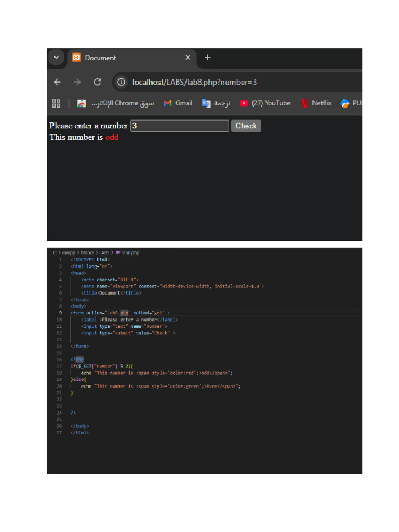Viewport: 399px width, 532px height.
Task: Click the </html> closing tag line
Action: click(x=79, y=433)
